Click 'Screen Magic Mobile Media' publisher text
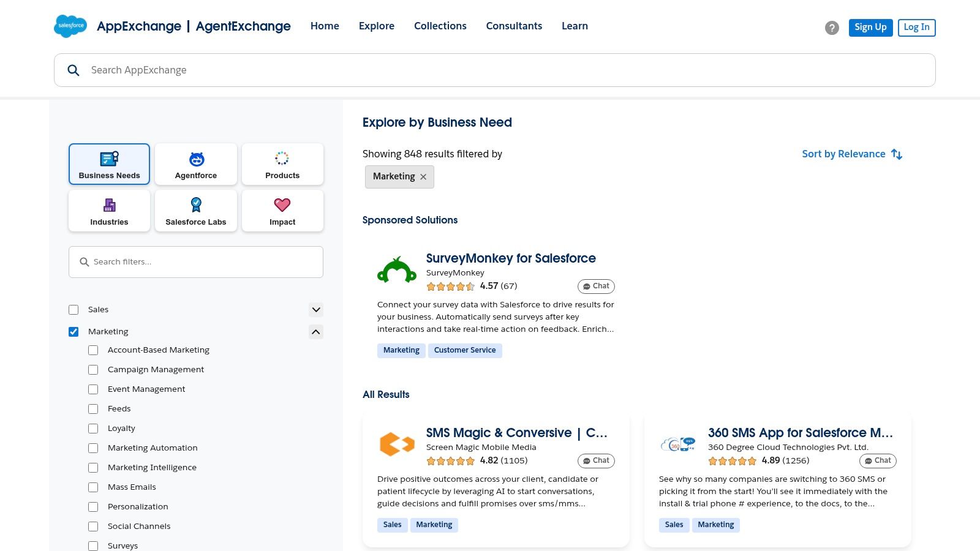 [481, 448]
